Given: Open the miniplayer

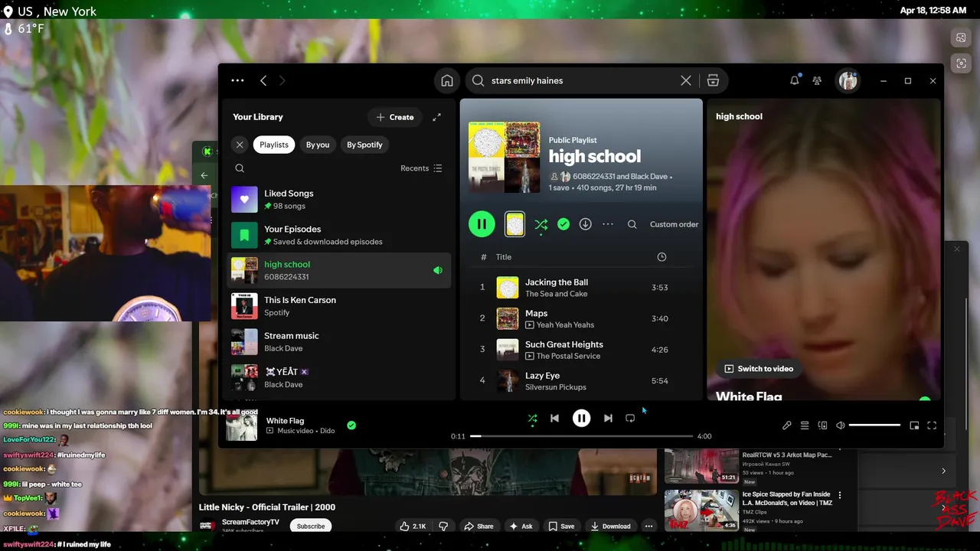Looking at the screenshot, I should pyautogui.click(x=914, y=425).
